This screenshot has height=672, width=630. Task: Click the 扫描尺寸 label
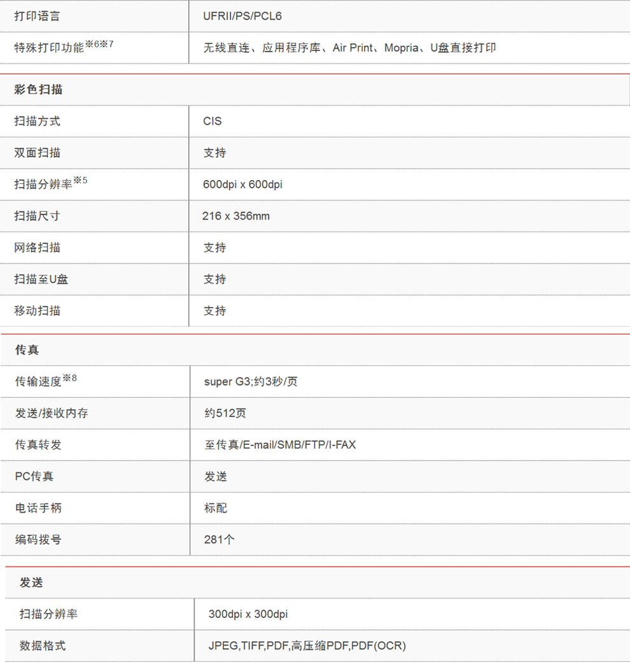[x=37, y=216]
